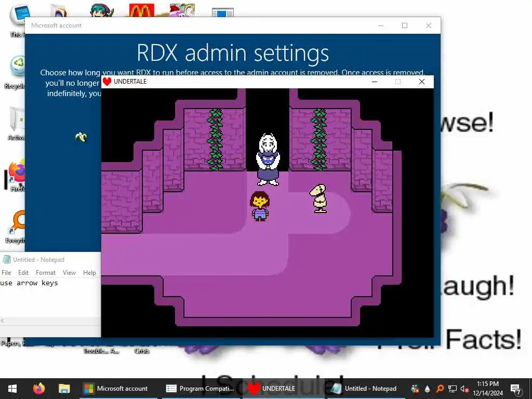Open File Explorer from the taskbar
532x399 pixels.
pyautogui.click(x=64, y=389)
